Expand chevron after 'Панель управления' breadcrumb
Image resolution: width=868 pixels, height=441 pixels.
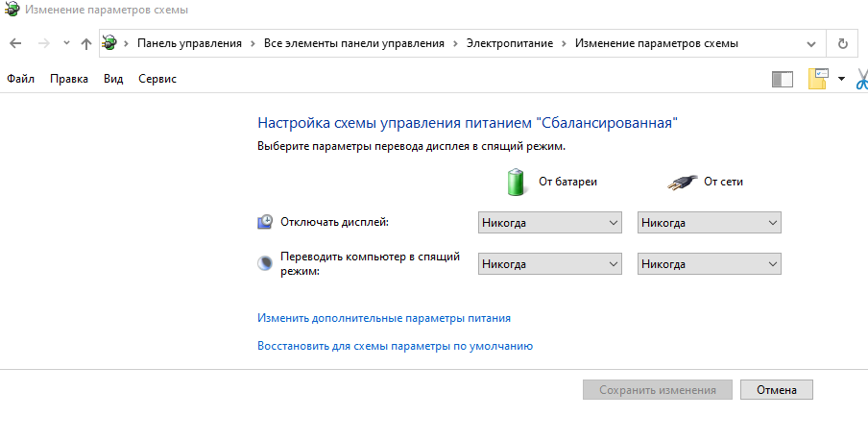click(x=253, y=44)
